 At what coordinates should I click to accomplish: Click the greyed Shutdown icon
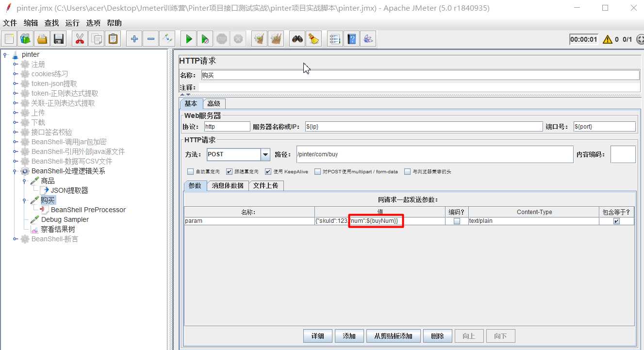(238, 39)
